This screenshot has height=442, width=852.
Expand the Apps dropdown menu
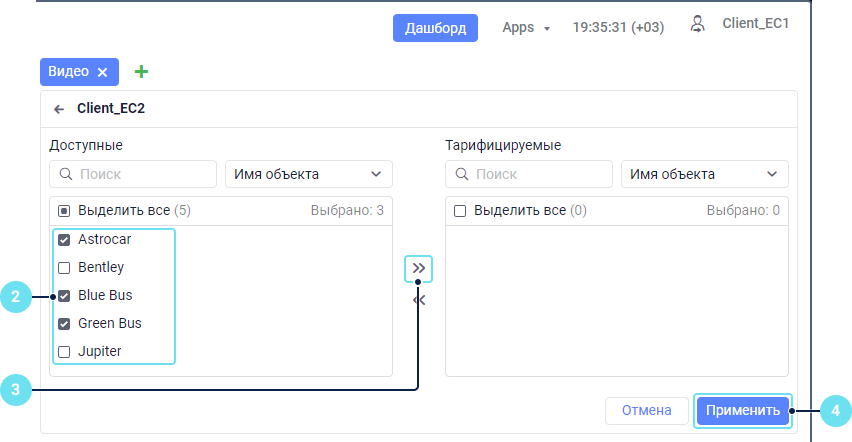[526, 28]
